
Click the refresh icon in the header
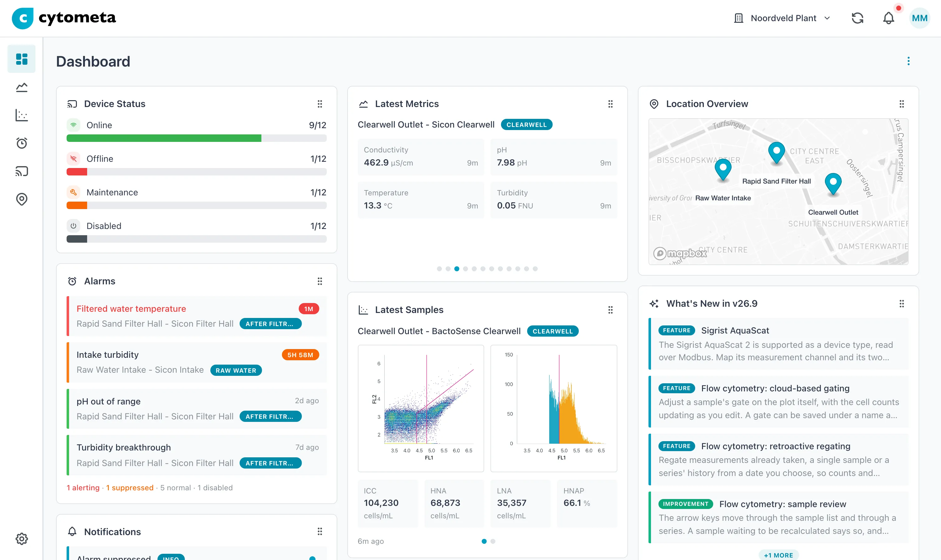pyautogui.click(x=857, y=18)
